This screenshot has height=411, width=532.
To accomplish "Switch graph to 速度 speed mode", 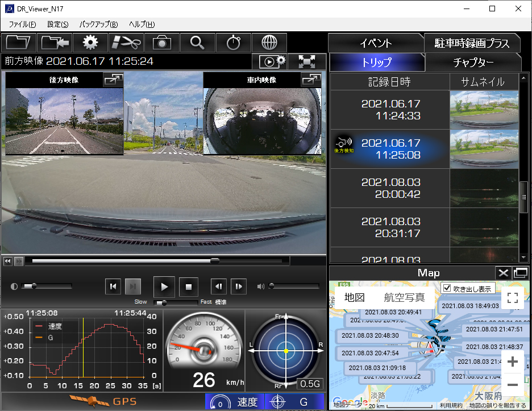I will click(234, 402).
